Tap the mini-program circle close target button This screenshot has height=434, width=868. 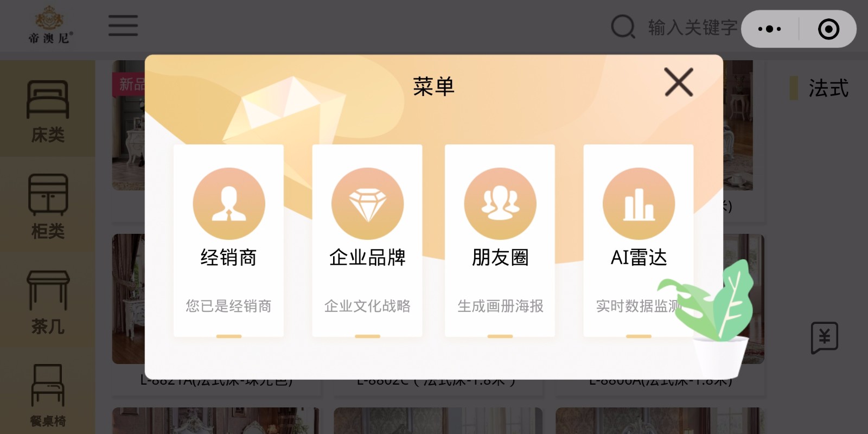[x=828, y=29]
